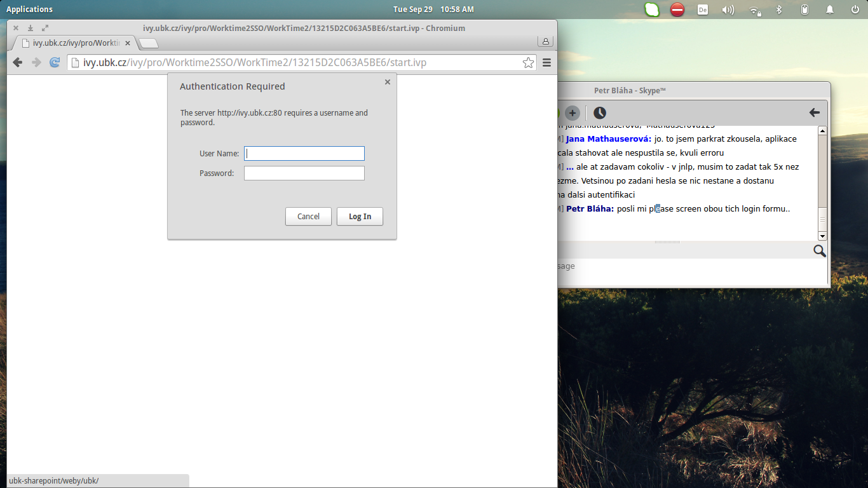868x488 pixels.
Task: Open De keyboard layout indicator
Action: [x=703, y=10]
